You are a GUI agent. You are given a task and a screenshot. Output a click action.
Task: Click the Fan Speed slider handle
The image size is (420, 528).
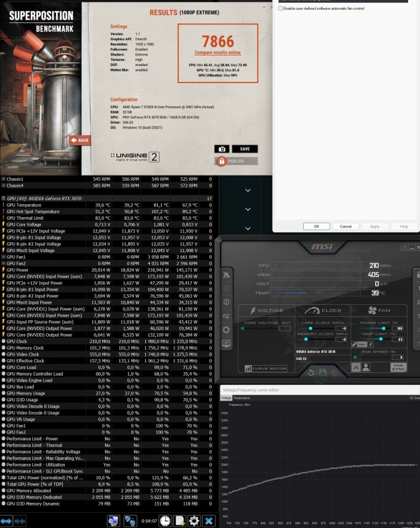[355, 357]
